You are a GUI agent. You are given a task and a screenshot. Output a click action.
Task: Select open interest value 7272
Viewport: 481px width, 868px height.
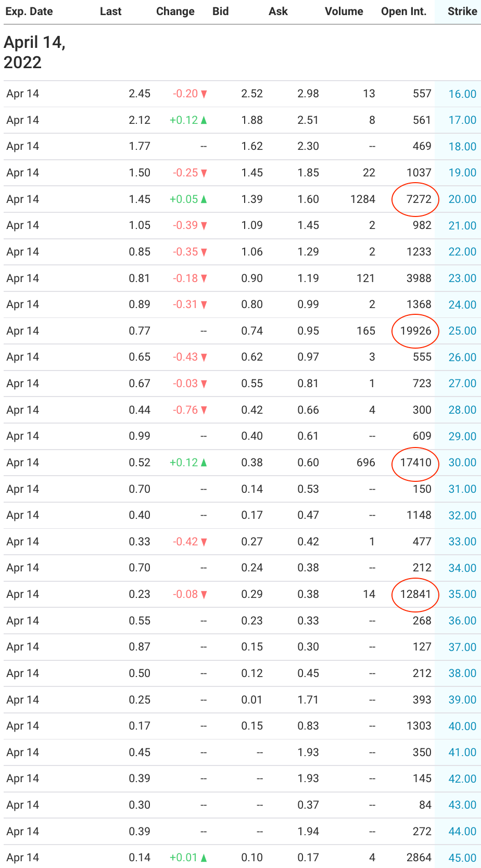point(419,199)
